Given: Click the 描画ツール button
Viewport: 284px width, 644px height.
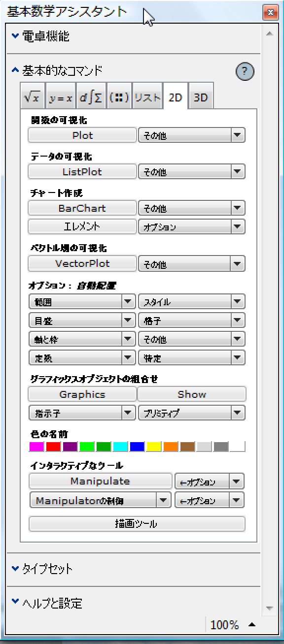Looking at the screenshot, I should [137, 524].
